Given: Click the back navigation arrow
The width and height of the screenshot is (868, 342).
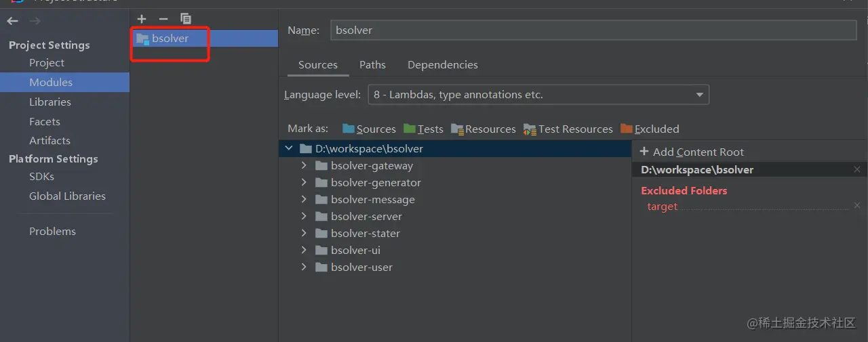Looking at the screenshot, I should [x=12, y=21].
